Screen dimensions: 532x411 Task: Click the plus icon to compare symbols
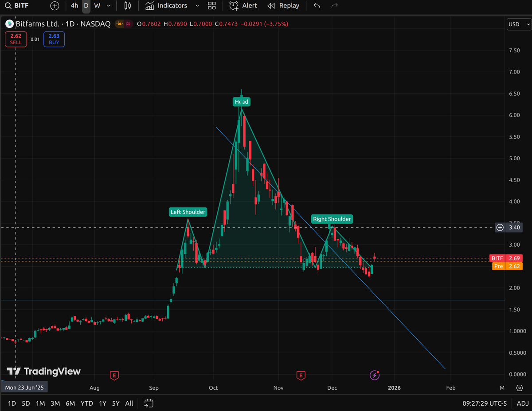point(54,6)
